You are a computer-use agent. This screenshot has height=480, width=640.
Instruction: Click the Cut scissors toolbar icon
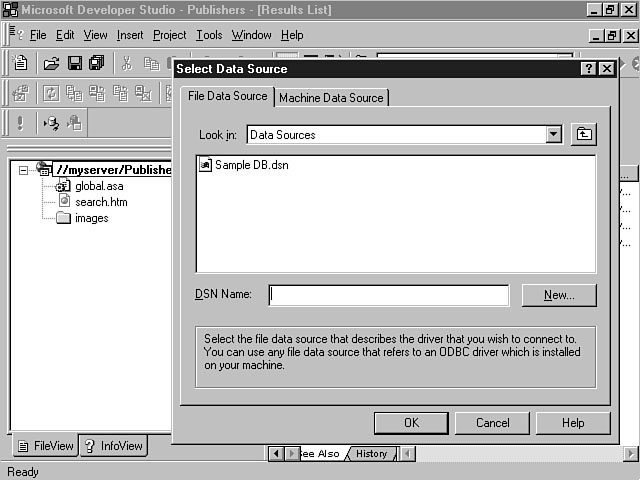(x=127, y=63)
